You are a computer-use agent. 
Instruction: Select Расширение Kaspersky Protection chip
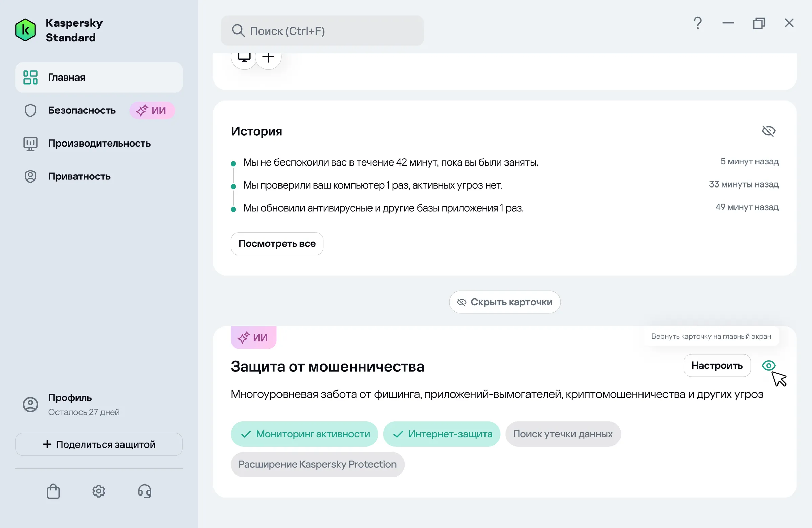318,464
